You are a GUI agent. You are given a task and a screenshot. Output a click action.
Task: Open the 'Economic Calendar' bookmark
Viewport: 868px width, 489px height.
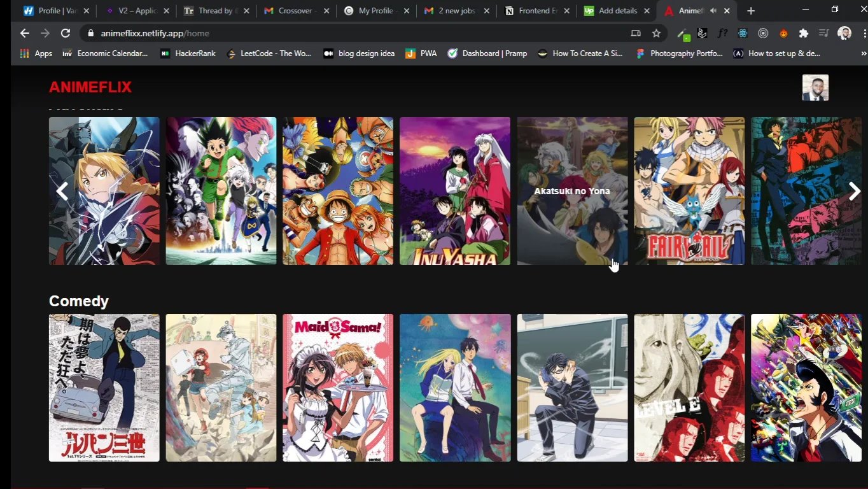tap(105, 53)
